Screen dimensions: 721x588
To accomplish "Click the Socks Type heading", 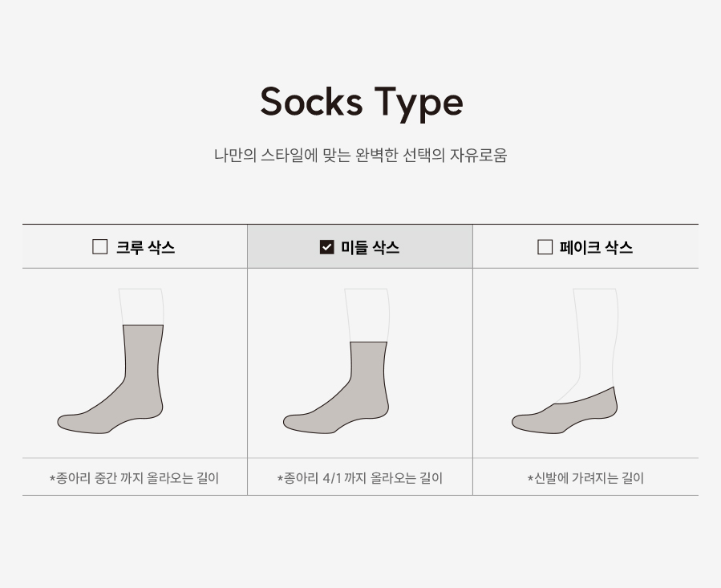I will [x=362, y=103].
